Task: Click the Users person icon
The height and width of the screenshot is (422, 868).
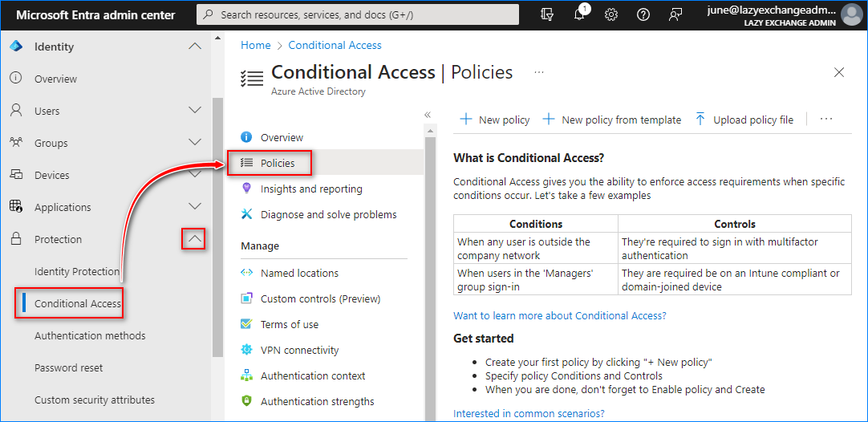Action: [x=16, y=110]
